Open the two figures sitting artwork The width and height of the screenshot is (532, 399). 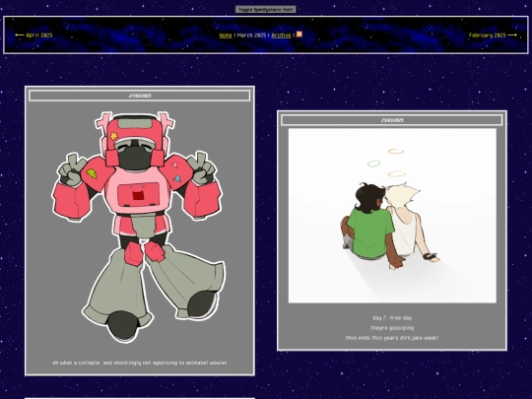coord(392,216)
